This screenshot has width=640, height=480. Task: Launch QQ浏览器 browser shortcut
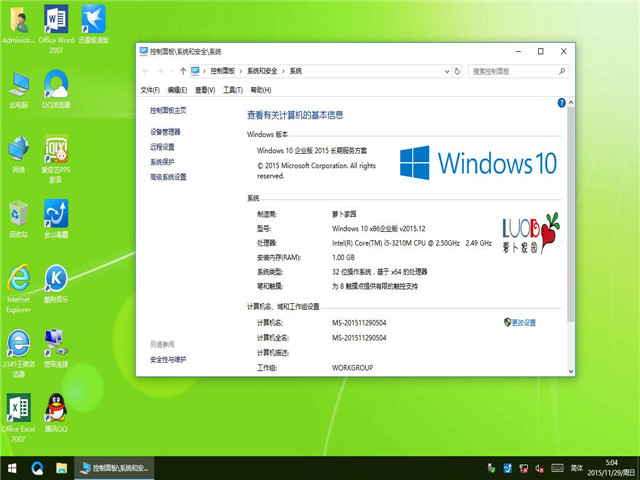[56, 89]
